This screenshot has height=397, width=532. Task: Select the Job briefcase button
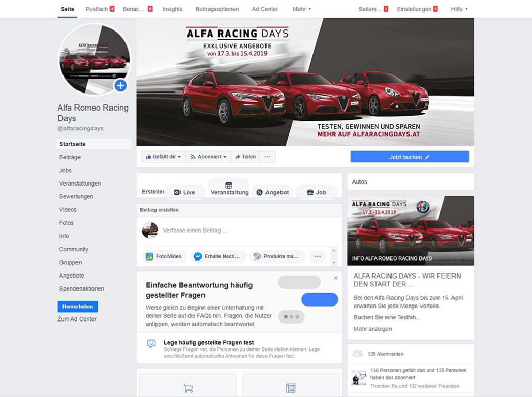tap(316, 192)
